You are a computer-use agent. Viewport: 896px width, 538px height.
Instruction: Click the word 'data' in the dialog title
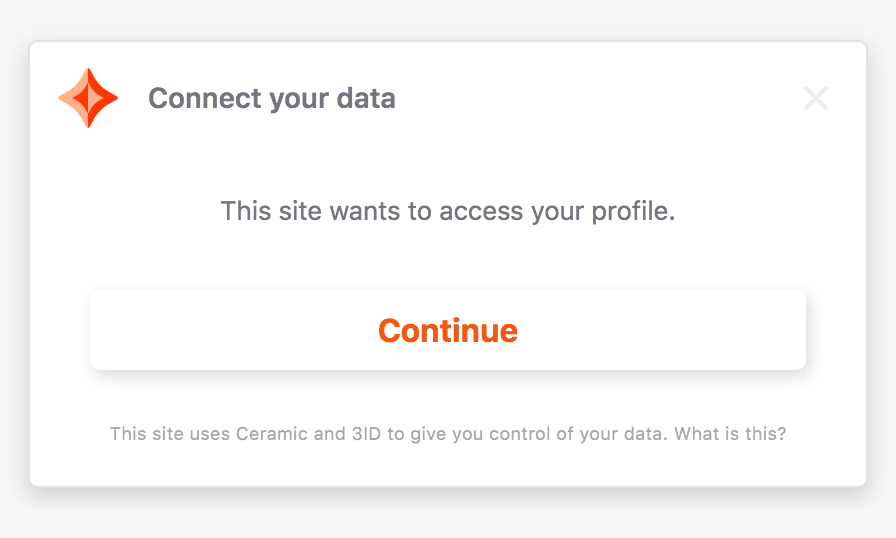tap(368, 99)
